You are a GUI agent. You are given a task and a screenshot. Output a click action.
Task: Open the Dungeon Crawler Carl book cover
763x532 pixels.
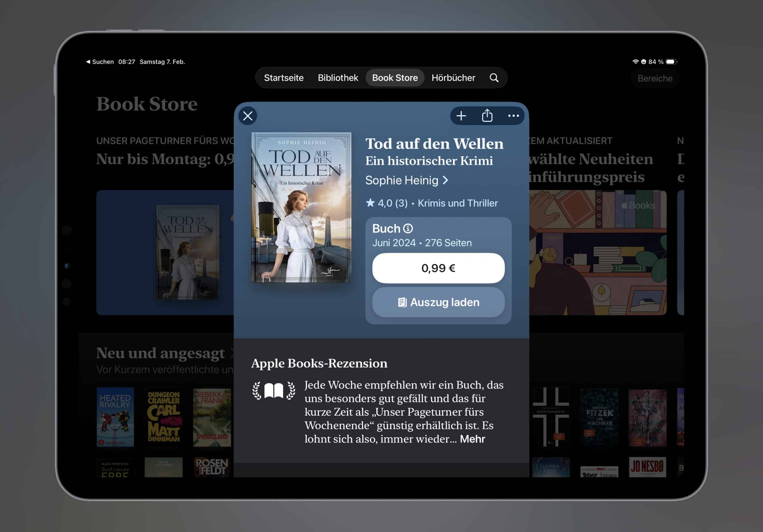(164, 417)
